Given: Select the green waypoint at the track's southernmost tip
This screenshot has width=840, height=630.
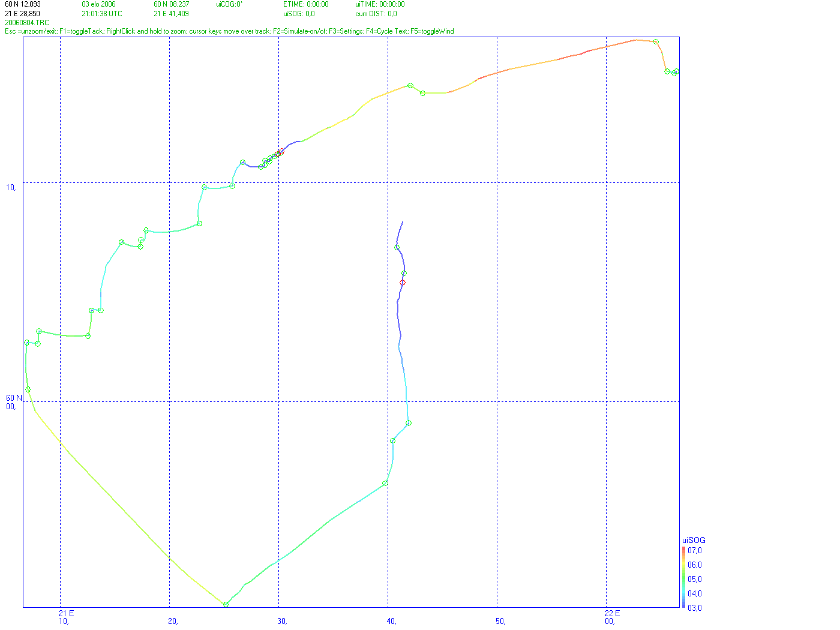Looking at the screenshot, I should [226, 604].
